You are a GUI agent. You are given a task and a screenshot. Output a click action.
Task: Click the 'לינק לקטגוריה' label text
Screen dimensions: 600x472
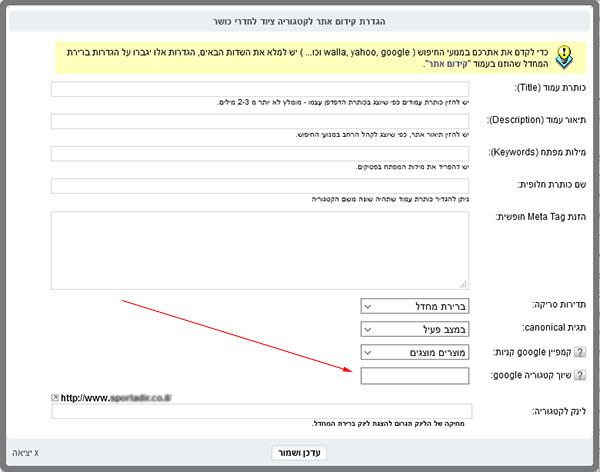coord(559,412)
